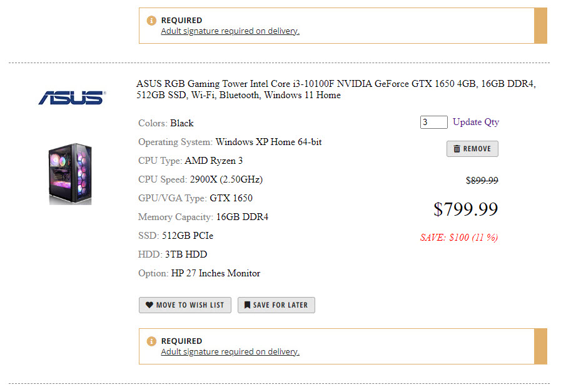566x392 pixels.
Task: Click the bookmark icon on Save for Later
Action: 247,304
